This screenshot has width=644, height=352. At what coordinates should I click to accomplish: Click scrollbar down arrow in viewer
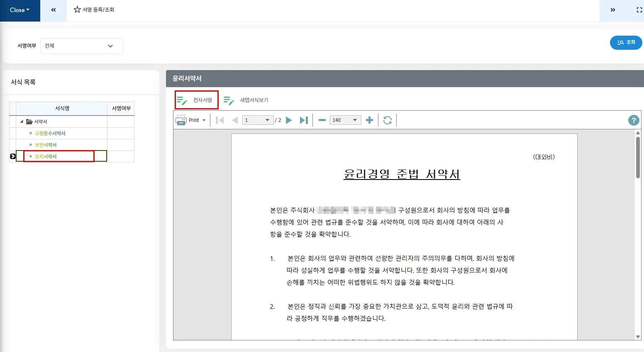point(638,337)
